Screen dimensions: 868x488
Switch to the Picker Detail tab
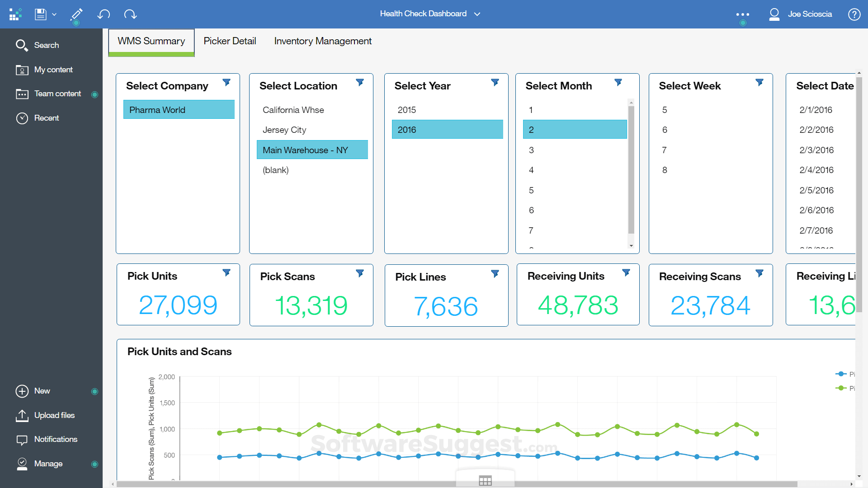(x=230, y=41)
